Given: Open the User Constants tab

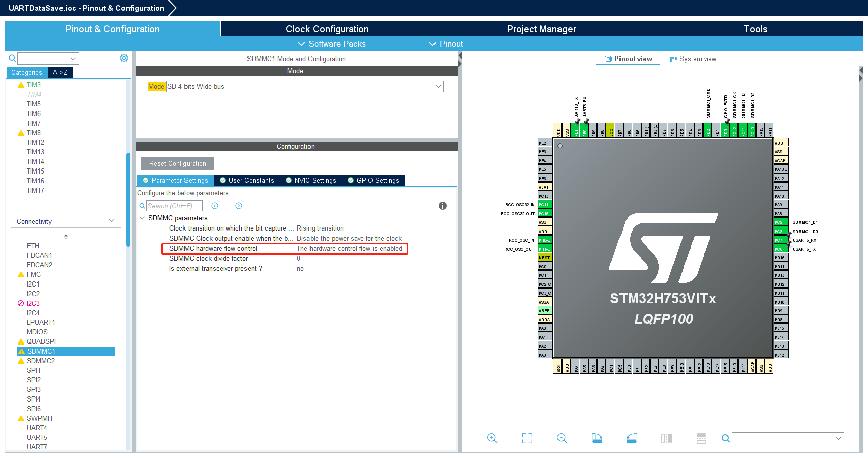Looking at the screenshot, I should pyautogui.click(x=247, y=181).
